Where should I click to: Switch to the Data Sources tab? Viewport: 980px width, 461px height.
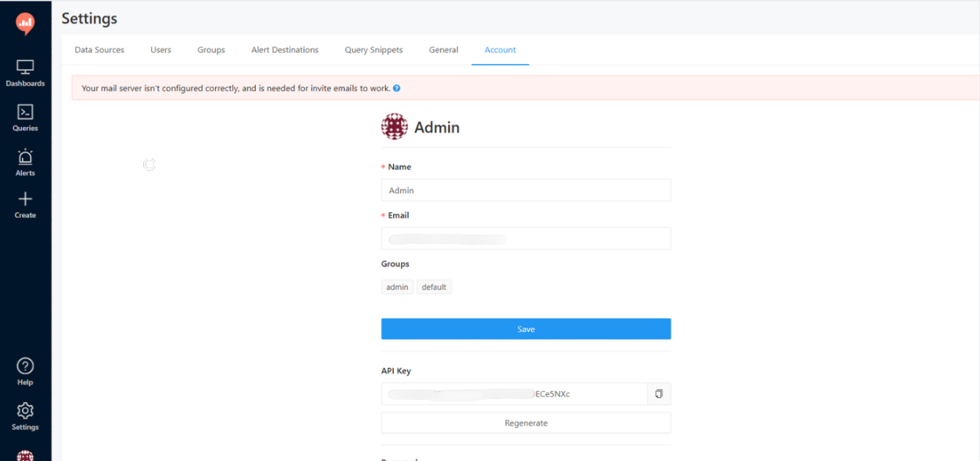[99, 49]
